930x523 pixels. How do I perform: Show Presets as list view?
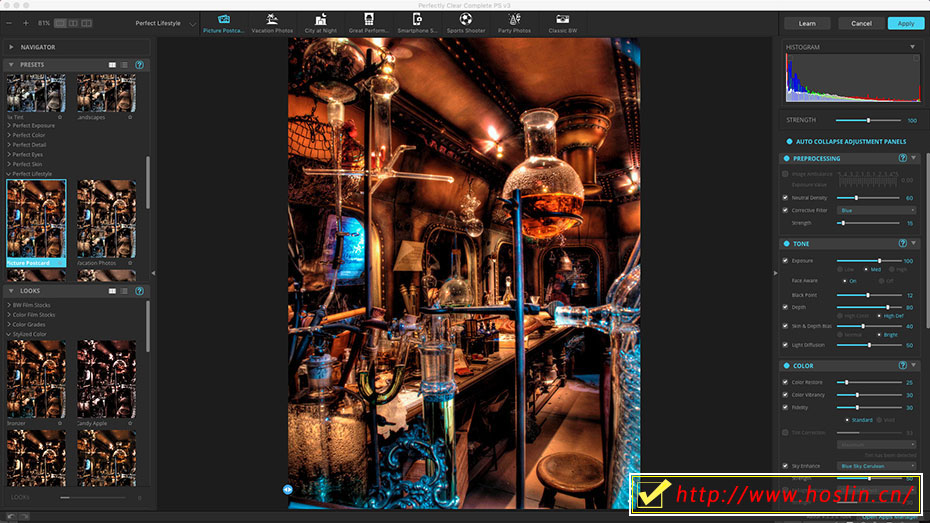coord(124,65)
